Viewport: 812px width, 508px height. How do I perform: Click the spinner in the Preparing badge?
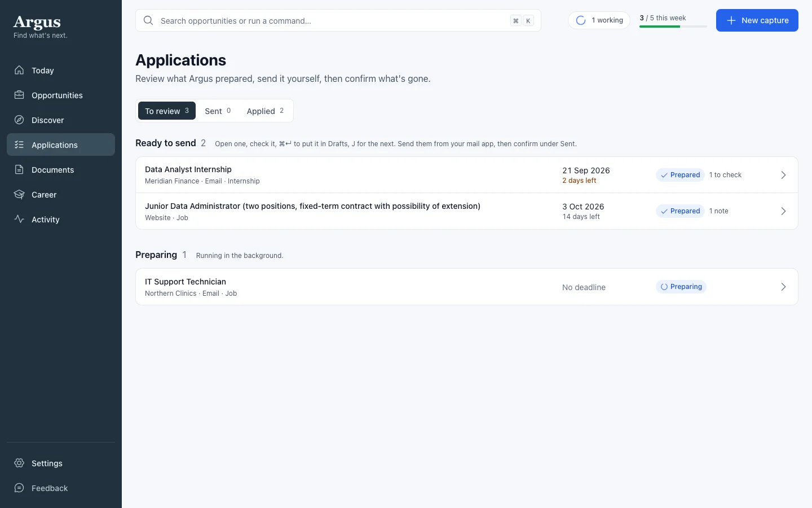664,287
